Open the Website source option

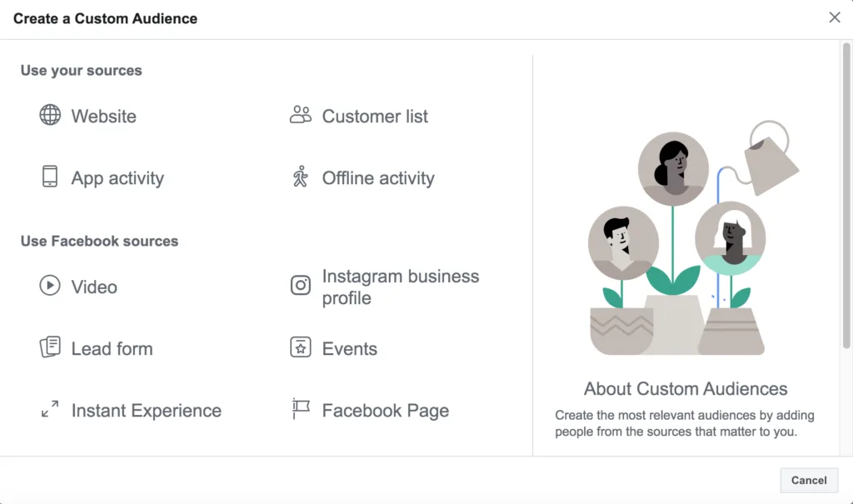tap(104, 116)
